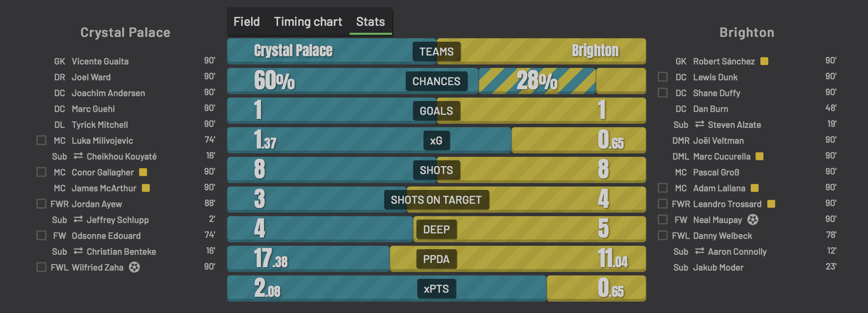Select the Stats tab
The height and width of the screenshot is (313, 868).
click(x=370, y=22)
